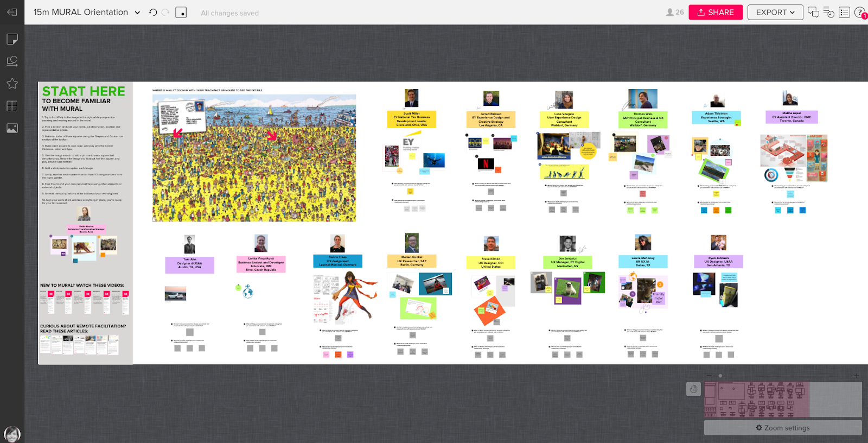Select the Thomas Wels green name card
This screenshot has width=868, height=443.
tap(643, 119)
